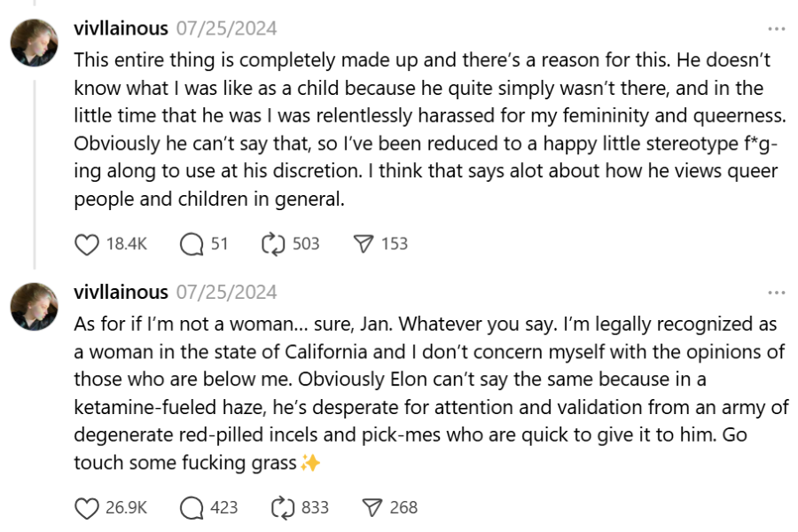
Task: Like the first post with 18.4K likes
Action: [x=87, y=244]
